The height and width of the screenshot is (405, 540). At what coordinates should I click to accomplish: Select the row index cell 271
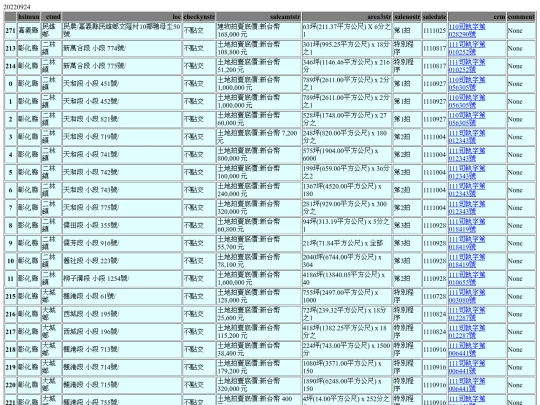point(10,31)
